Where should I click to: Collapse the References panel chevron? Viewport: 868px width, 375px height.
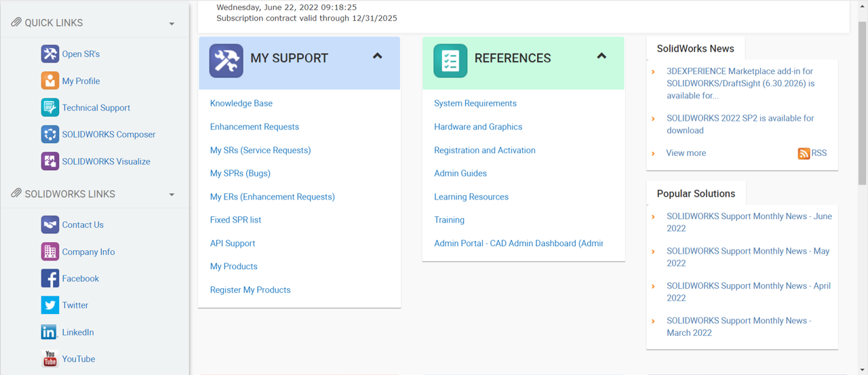point(601,56)
